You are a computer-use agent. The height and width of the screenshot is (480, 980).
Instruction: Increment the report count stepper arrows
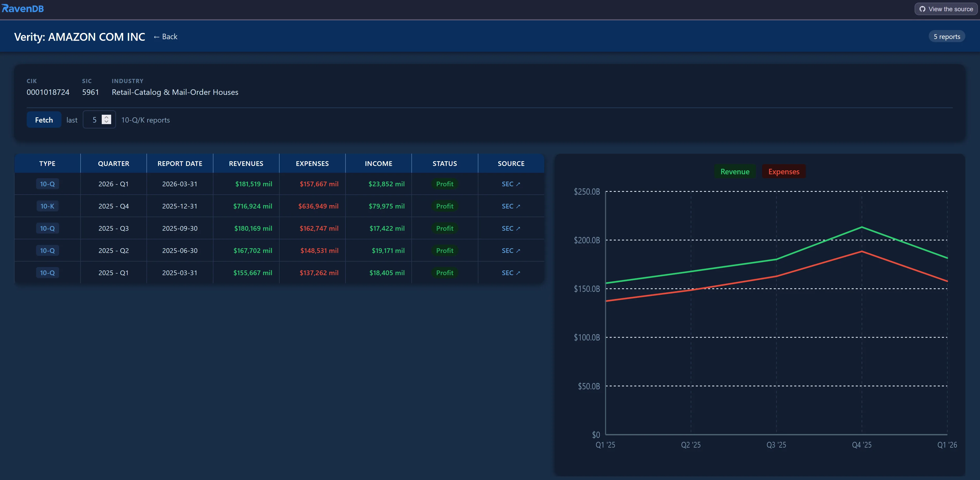pos(106,117)
